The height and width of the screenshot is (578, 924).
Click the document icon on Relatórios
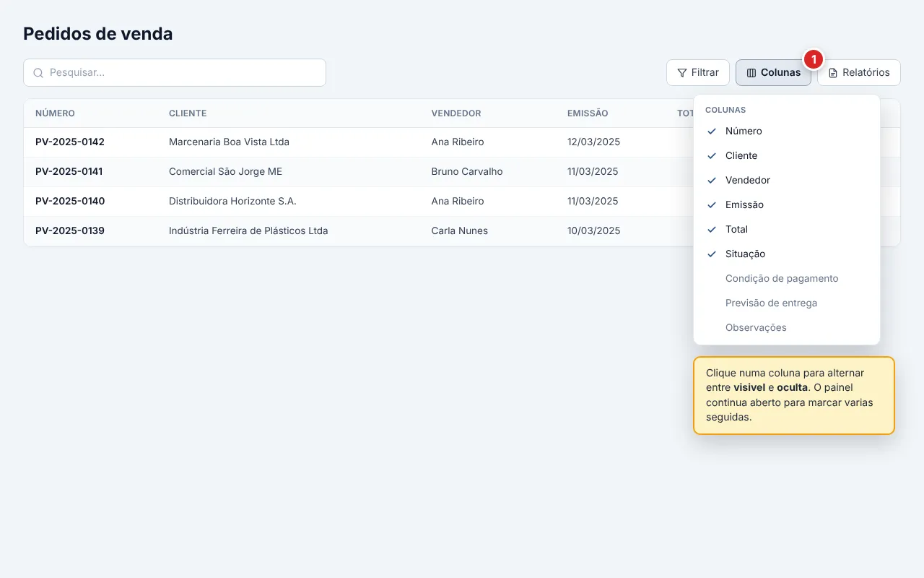point(833,73)
